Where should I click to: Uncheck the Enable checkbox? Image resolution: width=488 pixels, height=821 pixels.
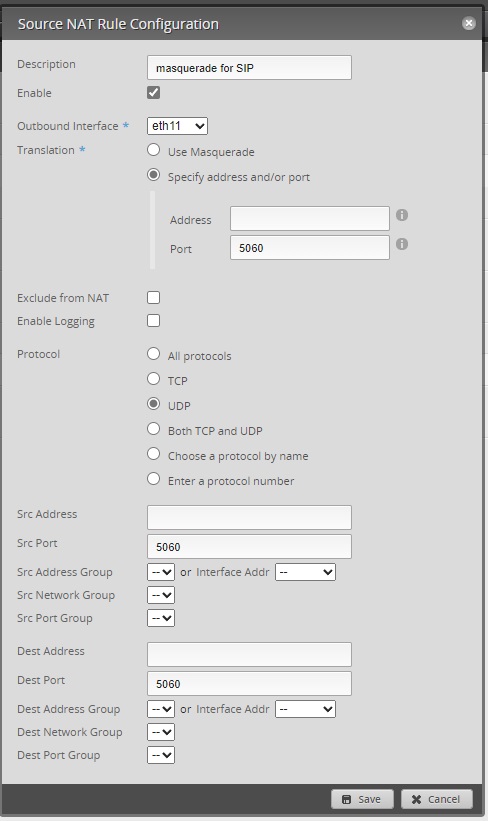[x=153, y=93]
